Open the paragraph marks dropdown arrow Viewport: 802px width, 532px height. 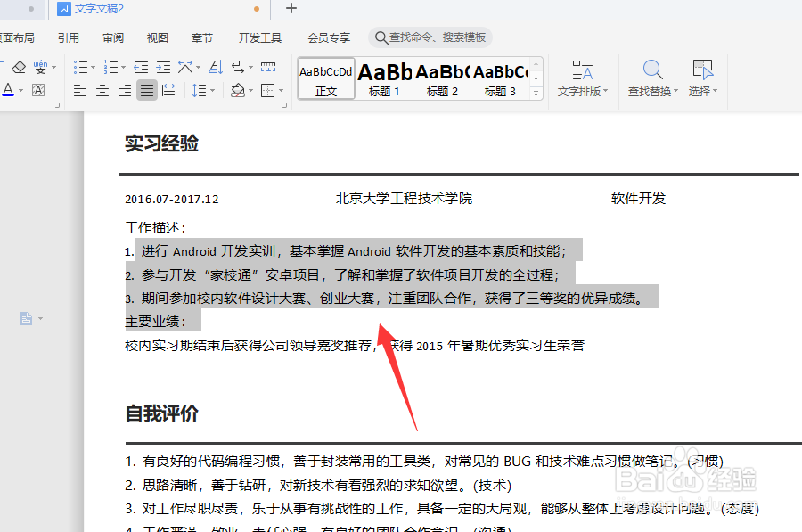coord(250,67)
